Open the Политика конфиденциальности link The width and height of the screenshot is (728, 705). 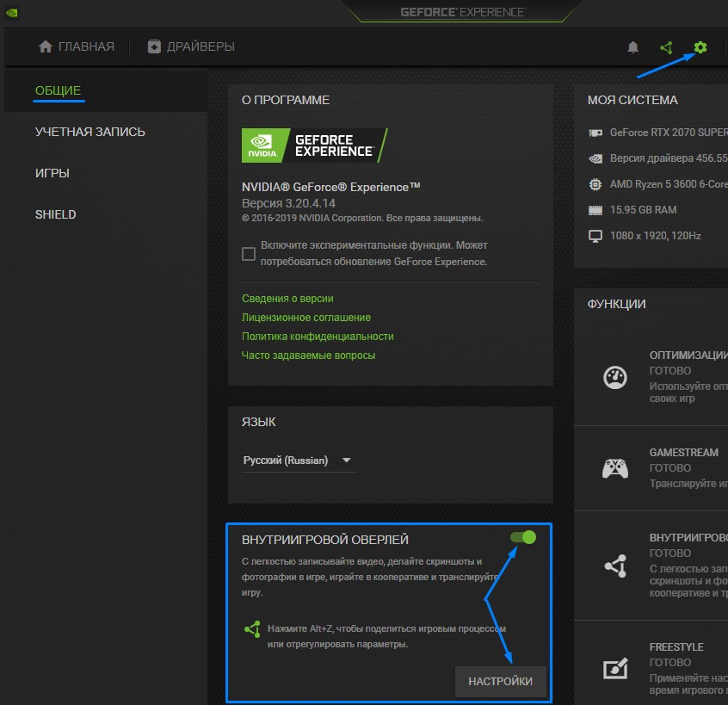(318, 337)
